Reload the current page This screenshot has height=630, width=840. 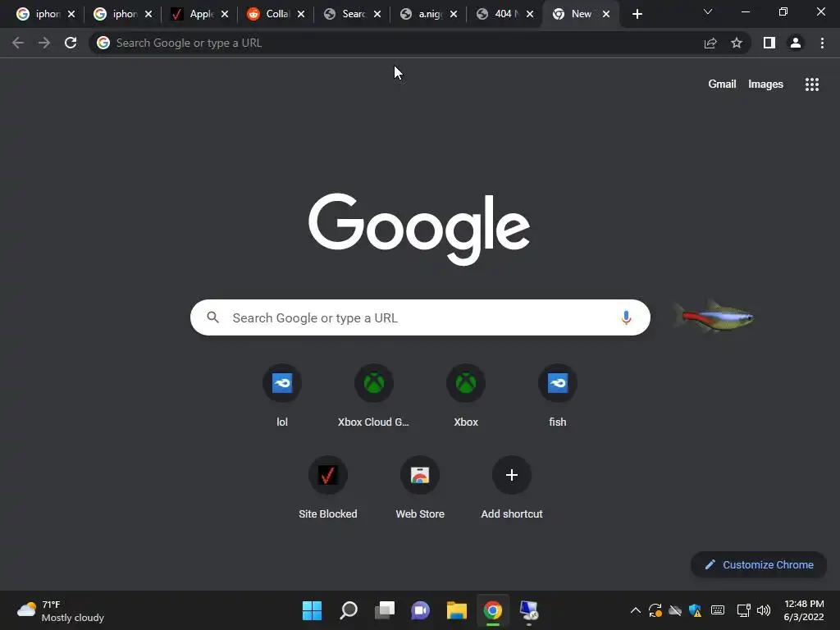click(x=71, y=43)
